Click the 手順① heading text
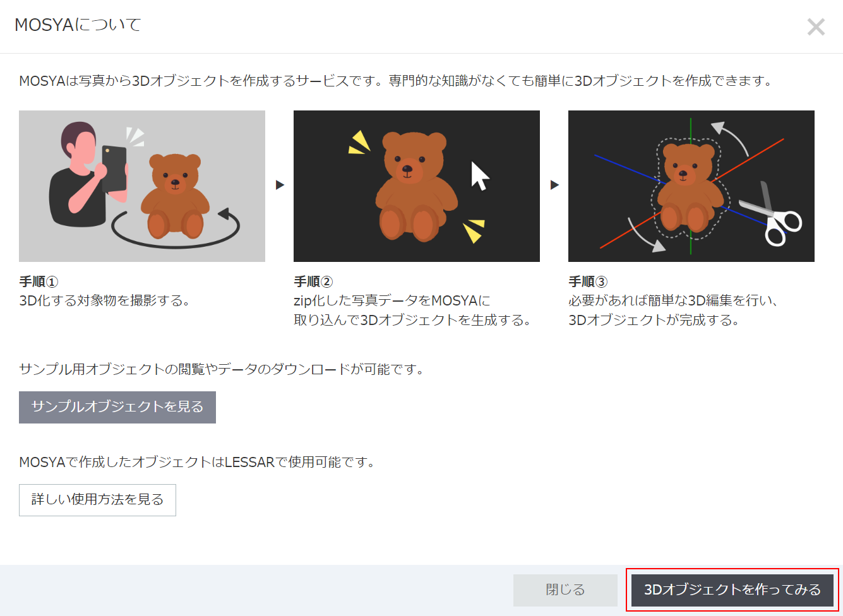843x616 pixels. pos(39,281)
